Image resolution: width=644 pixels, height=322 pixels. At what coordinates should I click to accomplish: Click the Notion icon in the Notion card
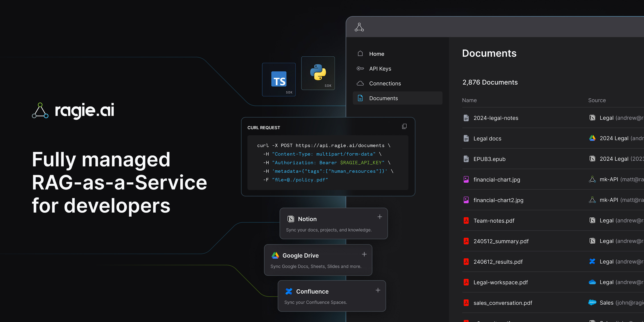291,219
